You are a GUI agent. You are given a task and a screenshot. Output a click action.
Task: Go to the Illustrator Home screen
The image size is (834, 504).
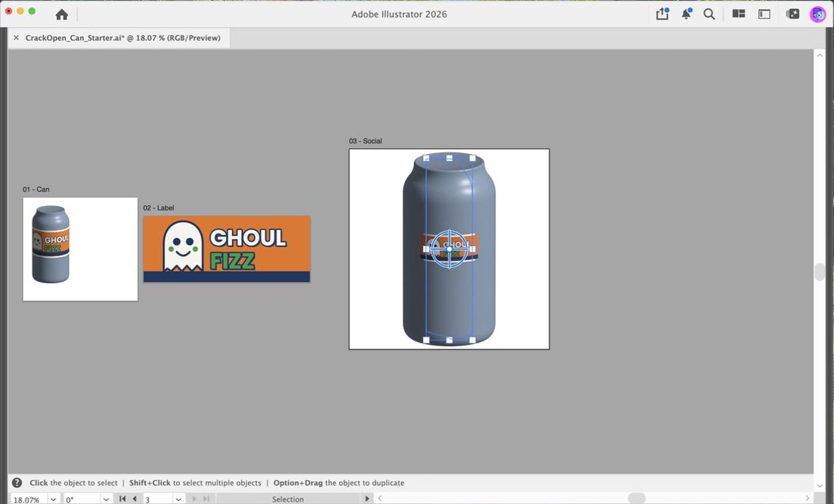(61, 14)
